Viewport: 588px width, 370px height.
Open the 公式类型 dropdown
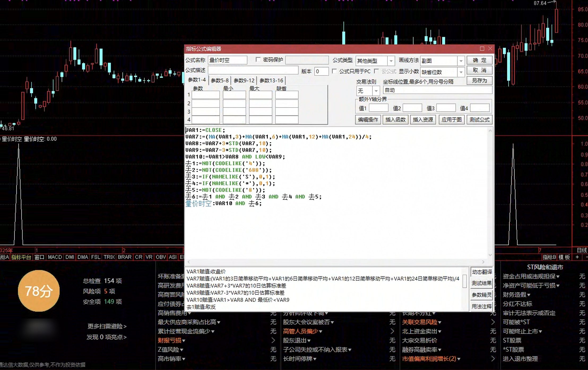tap(391, 61)
